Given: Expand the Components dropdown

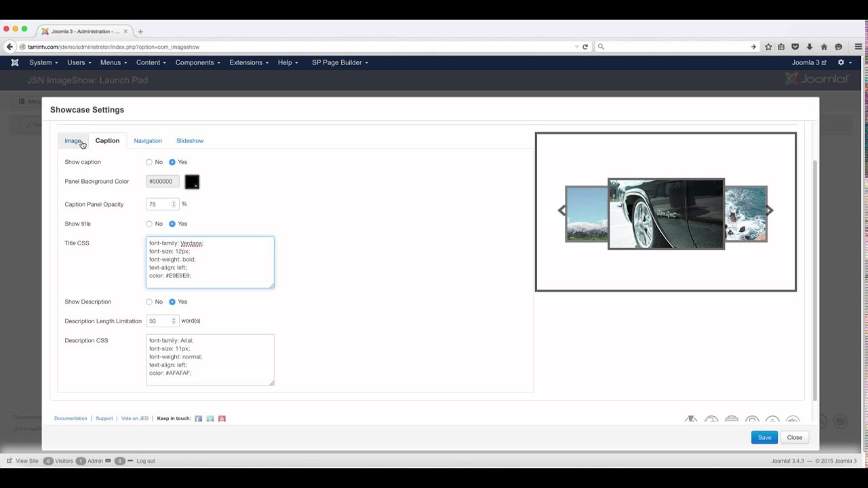Looking at the screenshot, I should (197, 62).
